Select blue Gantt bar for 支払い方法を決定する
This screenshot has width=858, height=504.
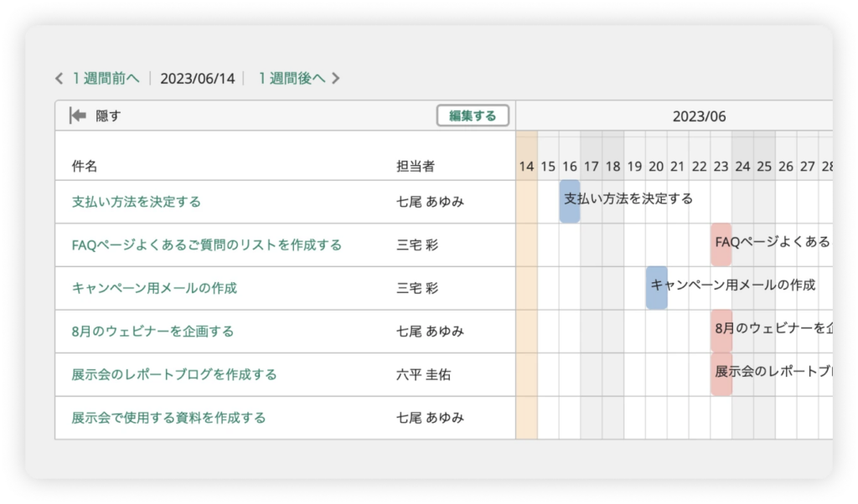[570, 201]
